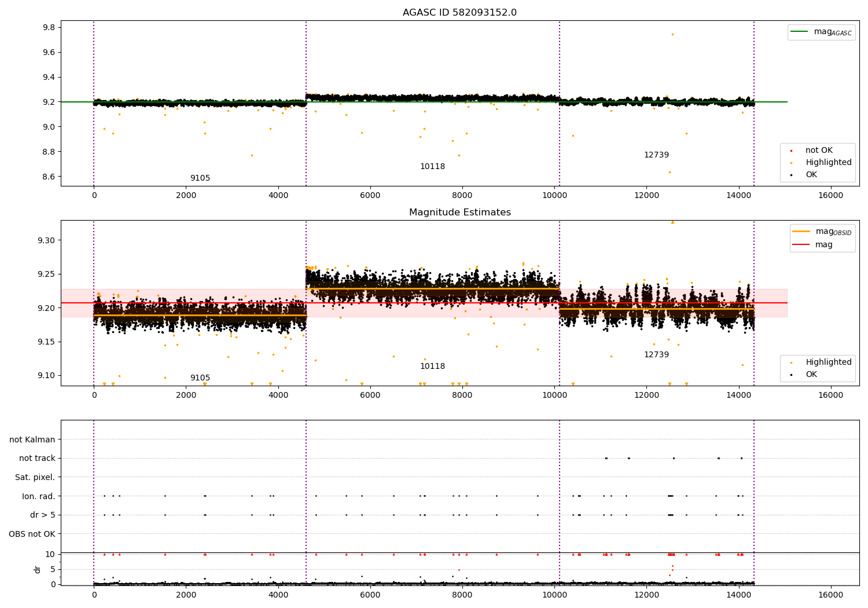Click the 5 tick on the dr axis
The image size is (868, 608).
pyautogui.click(x=53, y=570)
